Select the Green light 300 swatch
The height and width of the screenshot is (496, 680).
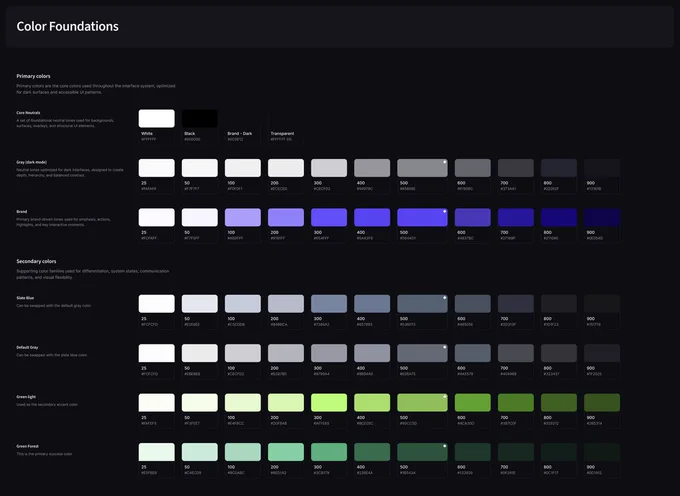(329, 402)
